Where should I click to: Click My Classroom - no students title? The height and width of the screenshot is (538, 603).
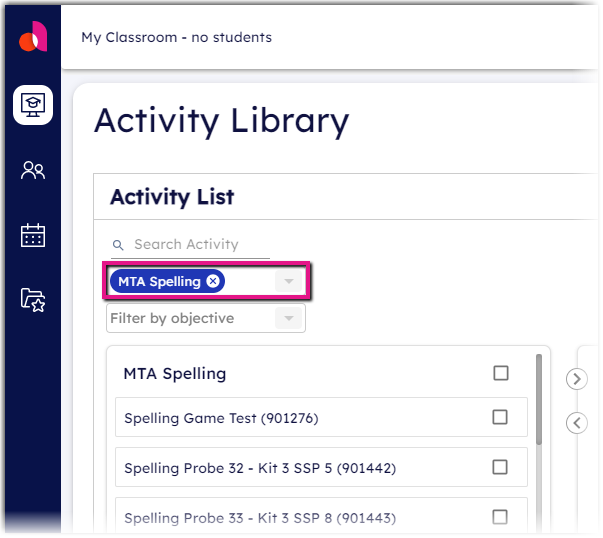[x=177, y=37]
